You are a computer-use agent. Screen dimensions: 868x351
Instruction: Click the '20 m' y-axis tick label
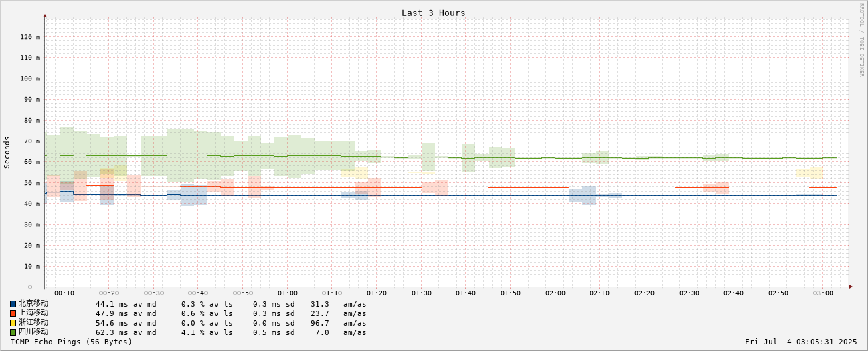pos(32,245)
